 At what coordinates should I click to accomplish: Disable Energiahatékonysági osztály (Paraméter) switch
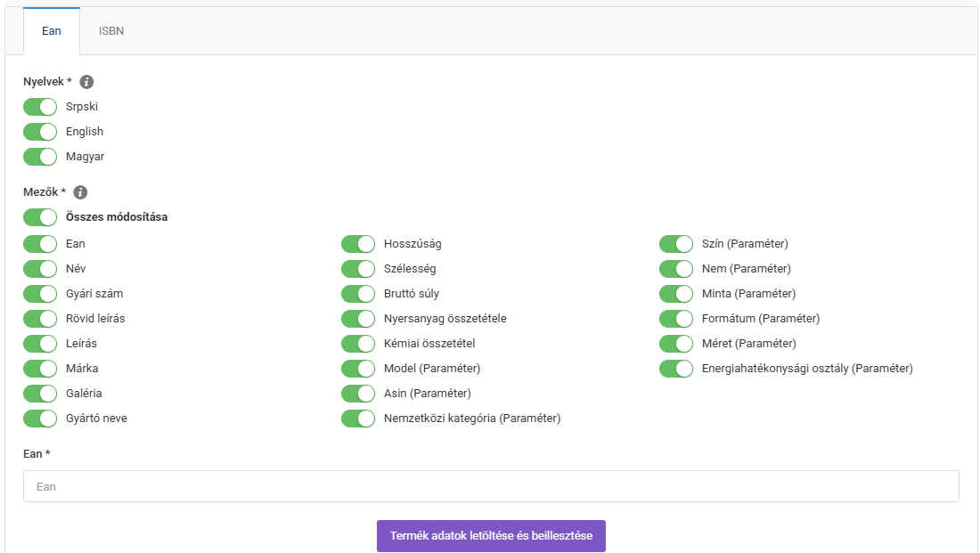pos(676,369)
